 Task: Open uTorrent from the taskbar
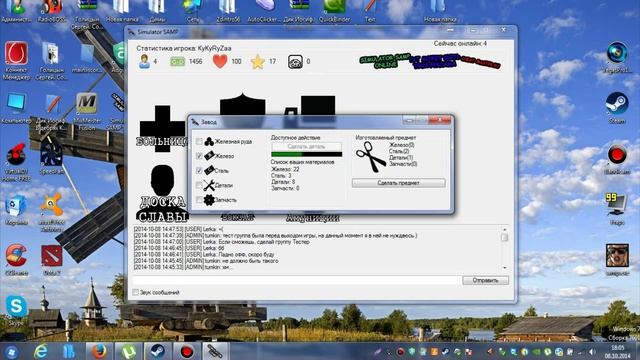[x=129, y=351]
